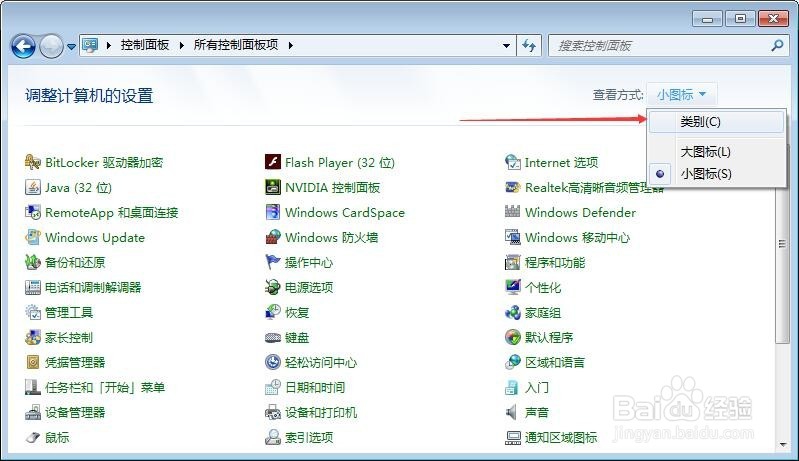Screen dimensions: 799x461
Task: Open the 鼠标 link
Action: 57,437
